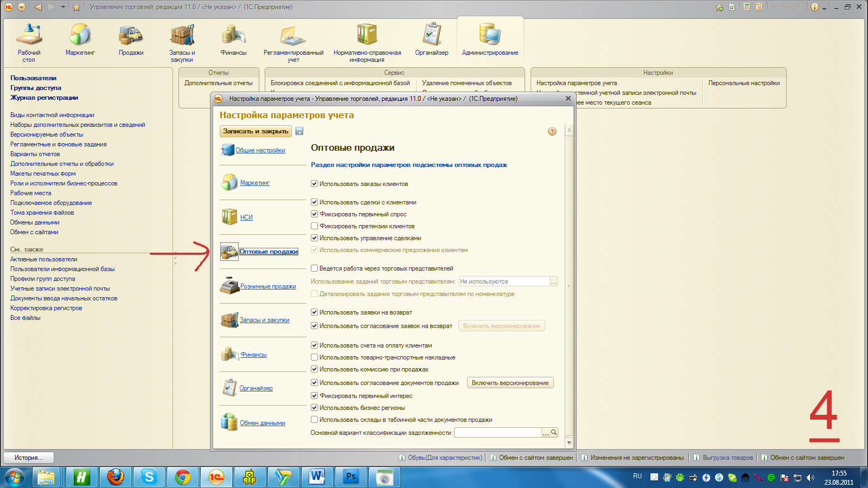Click the About info icon in title bar

815,7
